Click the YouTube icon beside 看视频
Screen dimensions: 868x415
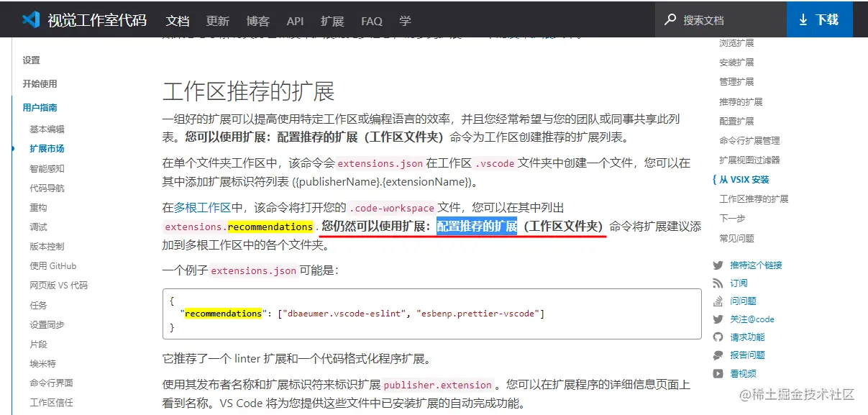718,373
